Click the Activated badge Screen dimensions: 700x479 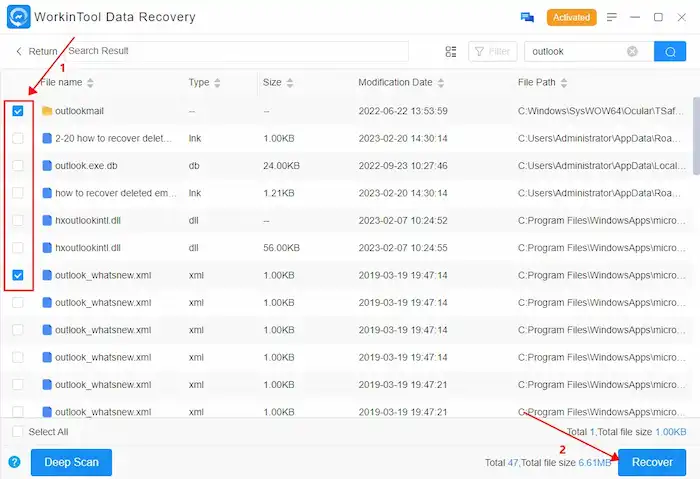coord(571,17)
